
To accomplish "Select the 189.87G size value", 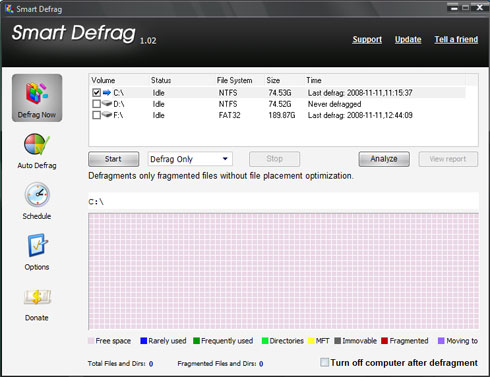I will click(282, 115).
